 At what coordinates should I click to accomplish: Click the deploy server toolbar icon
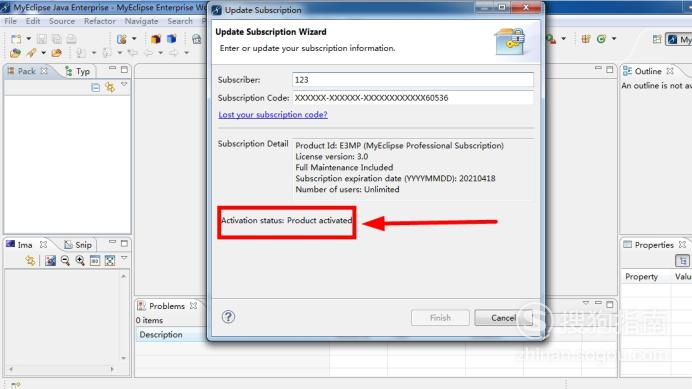pyautogui.click(x=196, y=39)
